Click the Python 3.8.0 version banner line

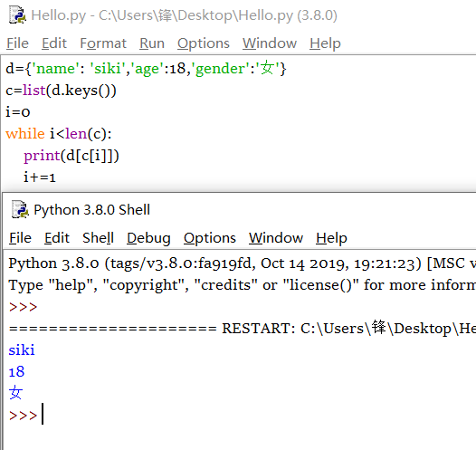tap(242, 263)
